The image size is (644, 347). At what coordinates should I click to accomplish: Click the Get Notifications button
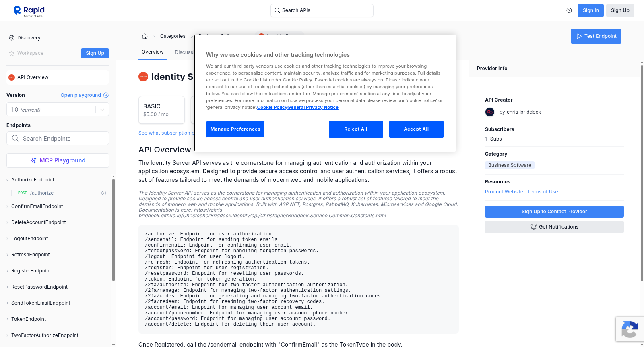pyautogui.click(x=554, y=227)
